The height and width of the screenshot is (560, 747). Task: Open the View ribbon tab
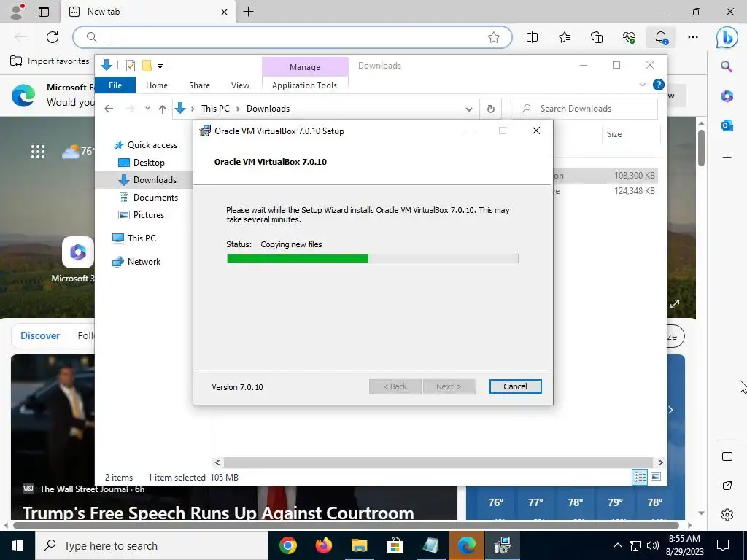(240, 85)
